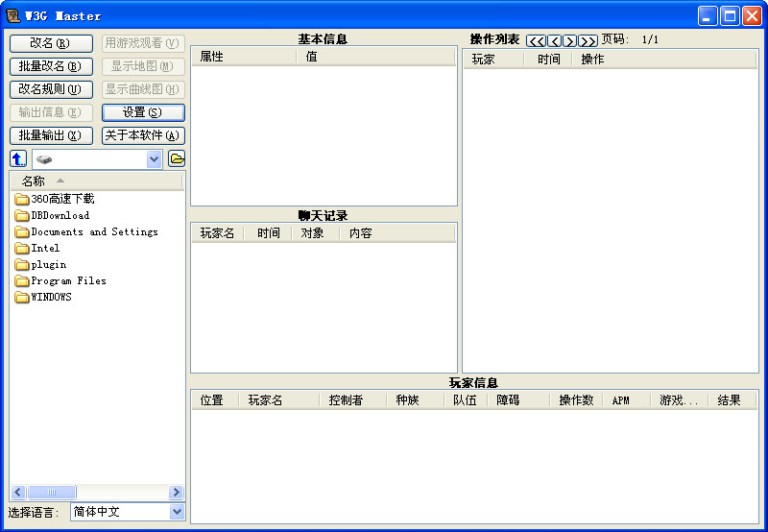Screen dimensions: 768x532
Task: Select the Documents and Settings folder
Action: [86, 231]
